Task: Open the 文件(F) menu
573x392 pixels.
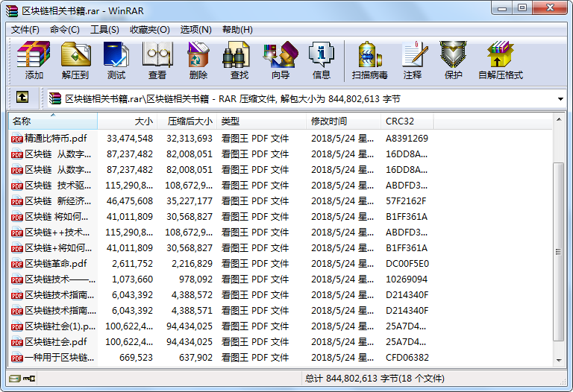Action: click(x=25, y=30)
